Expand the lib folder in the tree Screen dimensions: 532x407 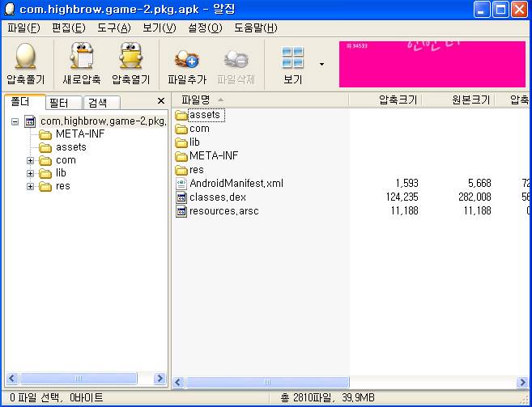click(30, 173)
